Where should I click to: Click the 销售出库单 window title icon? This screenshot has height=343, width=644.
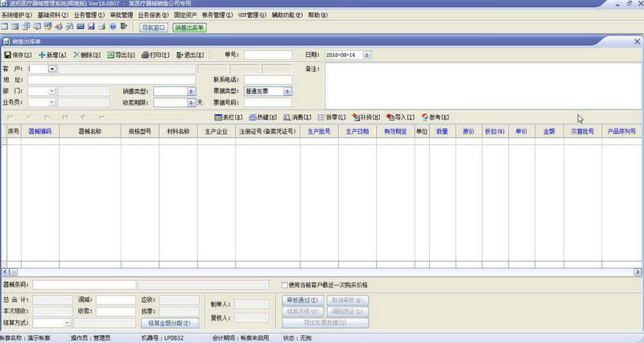tap(6, 42)
